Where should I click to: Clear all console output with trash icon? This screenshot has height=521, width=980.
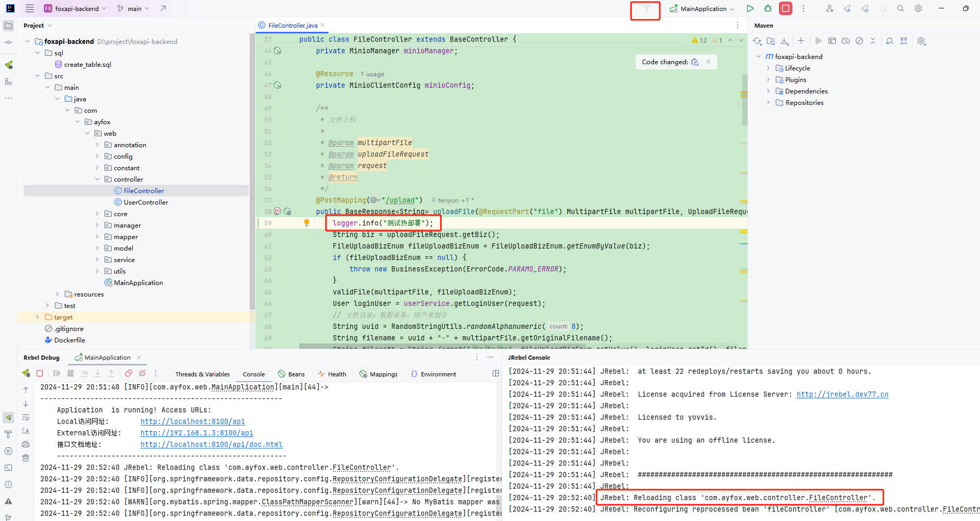[26, 458]
